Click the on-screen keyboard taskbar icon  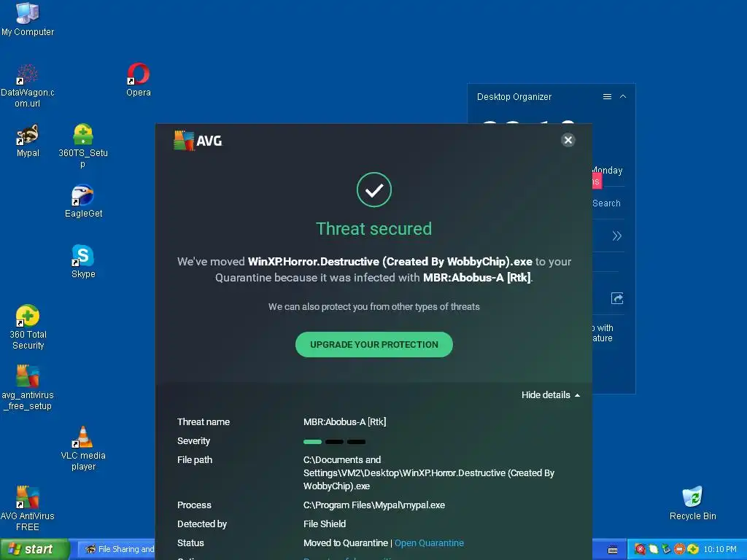(x=613, y=550)
